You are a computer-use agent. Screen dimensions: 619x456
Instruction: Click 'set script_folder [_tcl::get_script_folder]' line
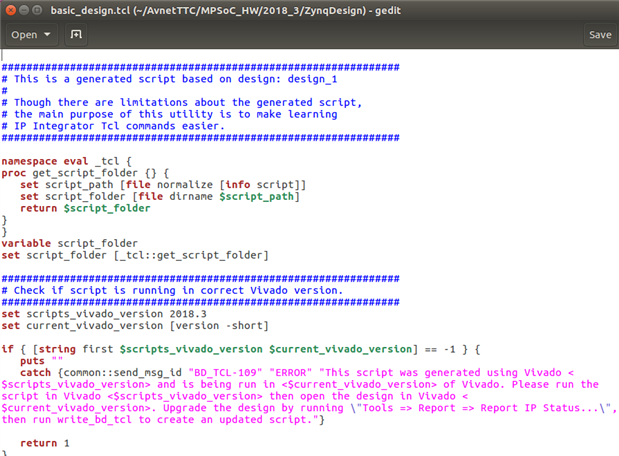click(x=135, y=255)
